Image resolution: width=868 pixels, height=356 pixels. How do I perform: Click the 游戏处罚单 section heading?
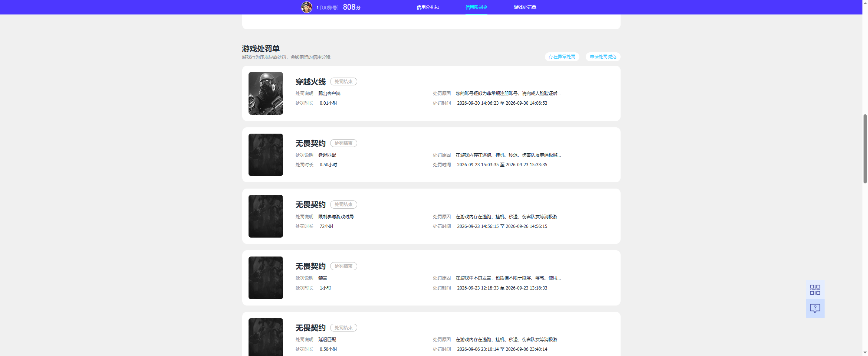[x=261, y=49]
